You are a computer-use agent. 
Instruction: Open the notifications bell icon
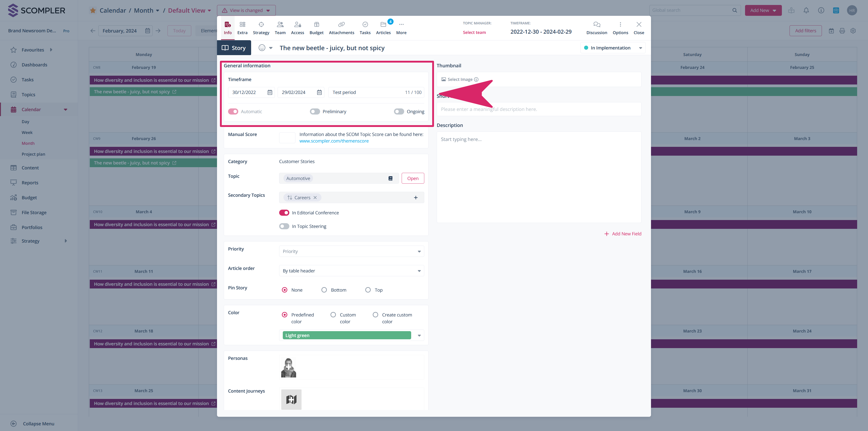pos(806,10)
